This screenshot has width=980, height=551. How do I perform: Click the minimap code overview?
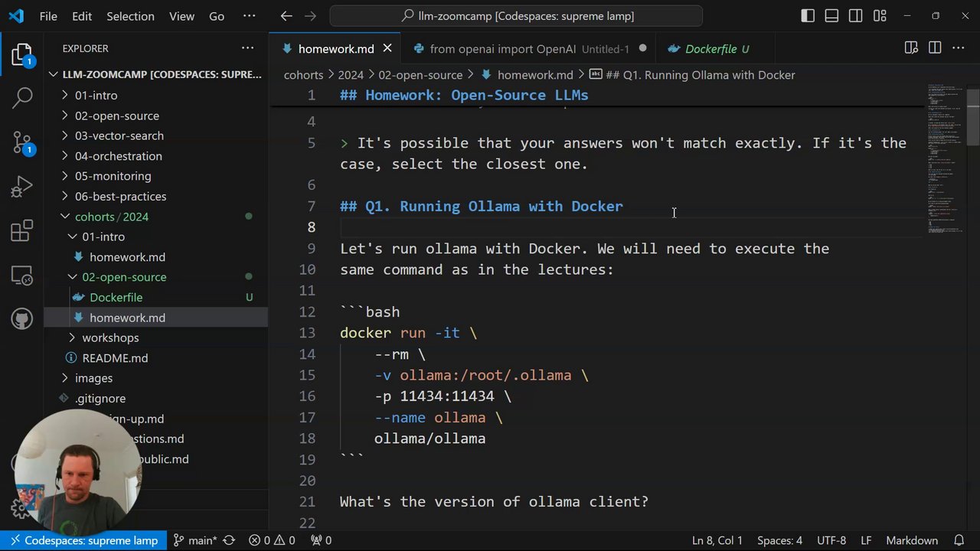coord(946,157)
